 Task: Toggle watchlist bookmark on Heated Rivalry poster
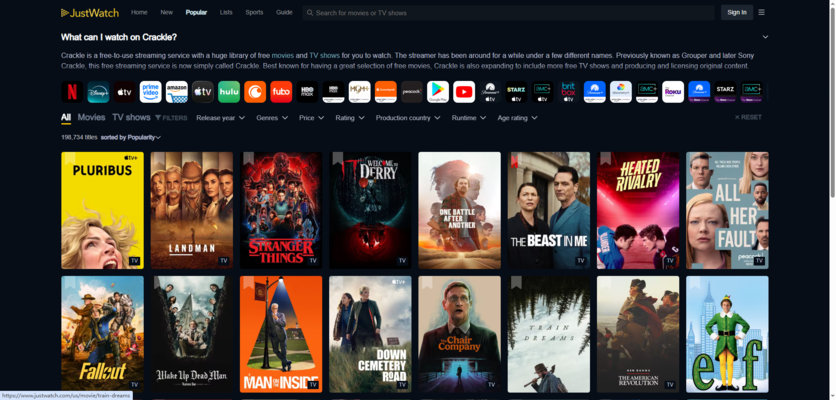[604, 158]
